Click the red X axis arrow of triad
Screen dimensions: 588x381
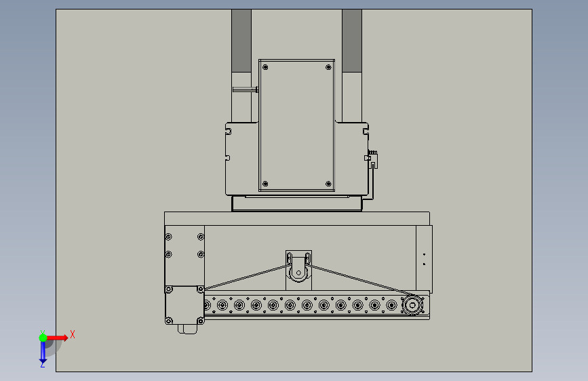pyautogui.click(x=57, y=338)
